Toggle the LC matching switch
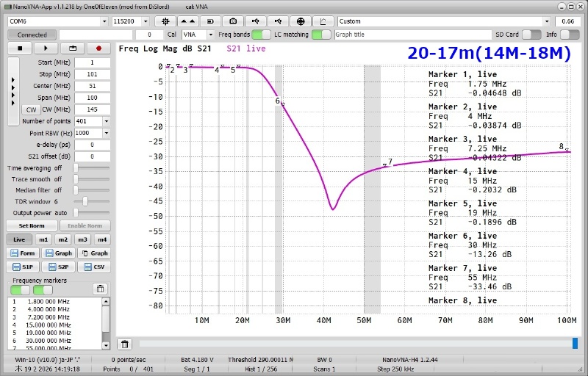This screenshot has height=376, width=588. (320, 35)
